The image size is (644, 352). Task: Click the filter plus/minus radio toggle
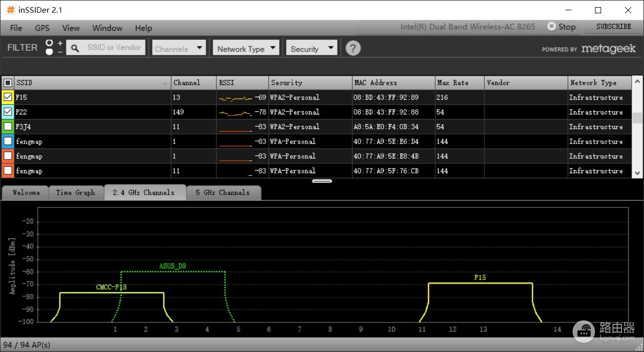(49, 47)
